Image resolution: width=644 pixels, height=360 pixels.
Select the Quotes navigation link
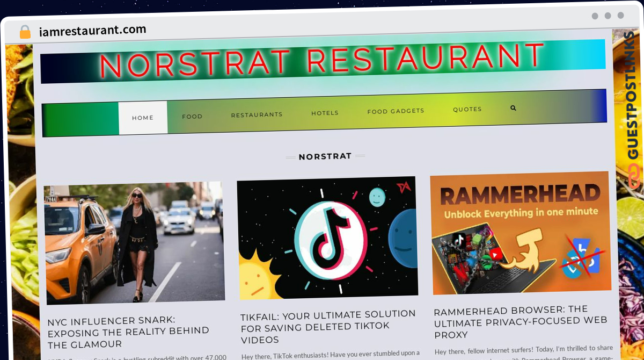coord(467,109)
